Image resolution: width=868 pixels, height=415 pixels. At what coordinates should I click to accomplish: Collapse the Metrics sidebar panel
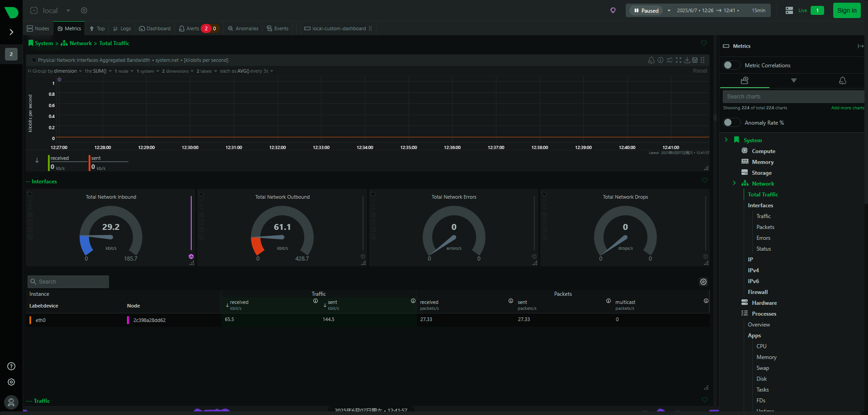click(860, 46)
